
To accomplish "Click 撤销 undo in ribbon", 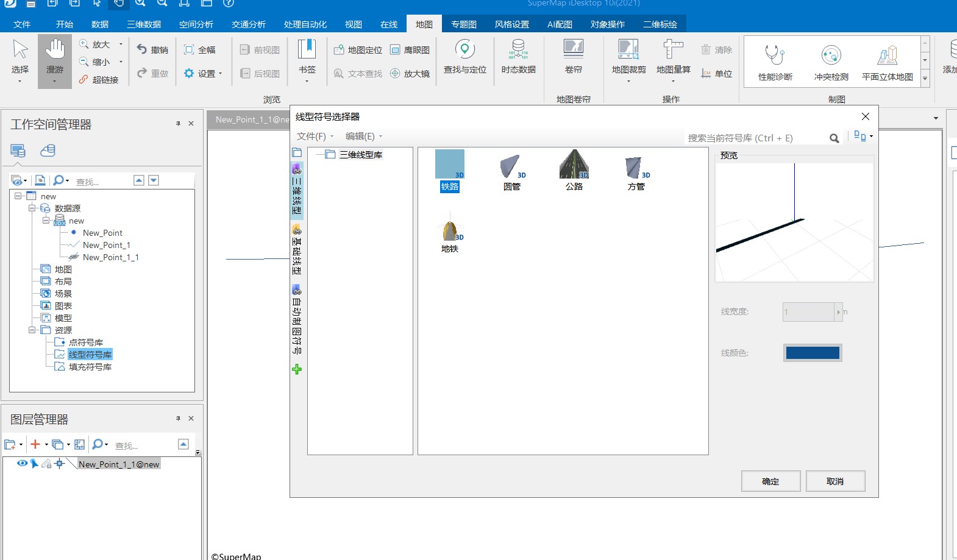I will (152, 50).
